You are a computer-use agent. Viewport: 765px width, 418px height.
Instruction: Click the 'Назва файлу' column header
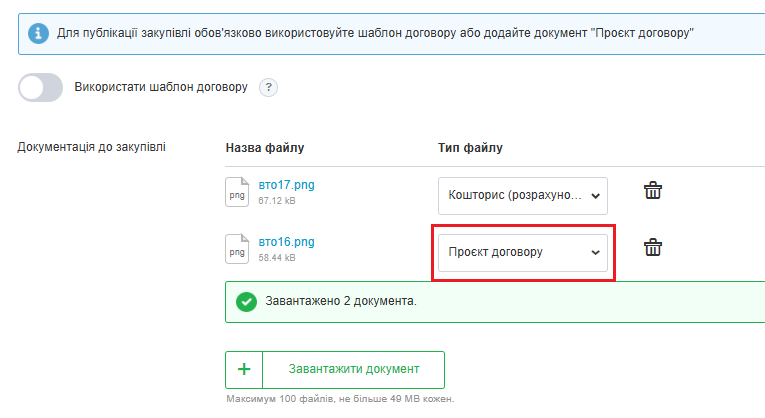coord(265,148)
